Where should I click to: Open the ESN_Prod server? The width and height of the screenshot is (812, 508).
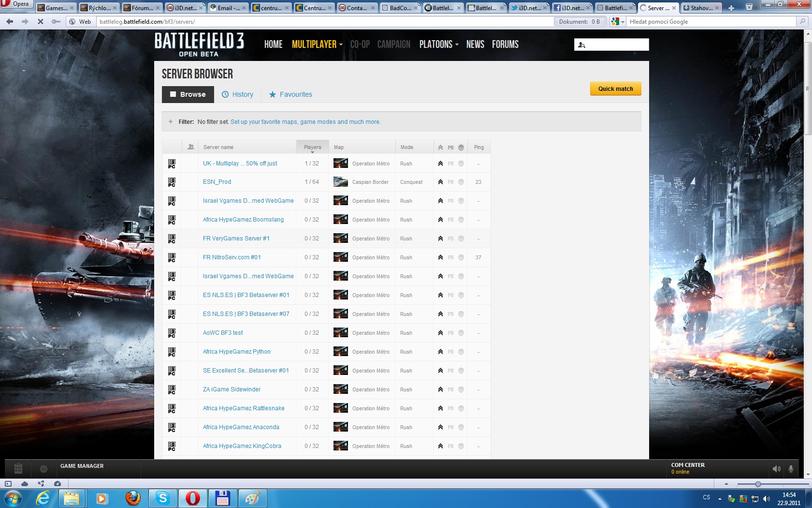217,182
